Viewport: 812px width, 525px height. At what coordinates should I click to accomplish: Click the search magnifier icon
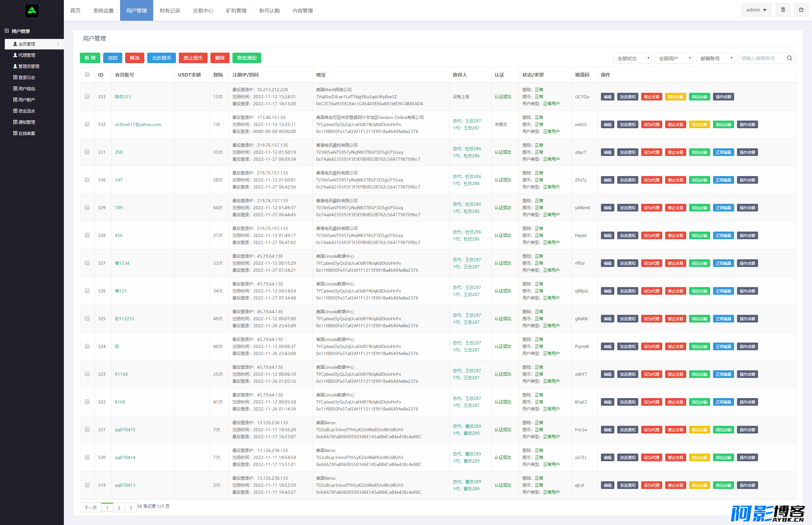point(789,58)
